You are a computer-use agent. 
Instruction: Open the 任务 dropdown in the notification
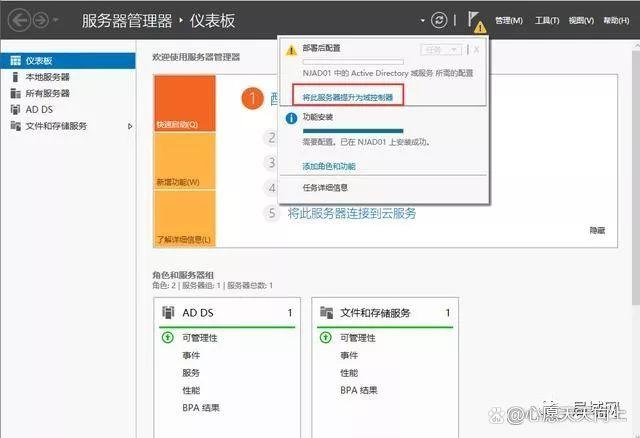pos(441,50)
